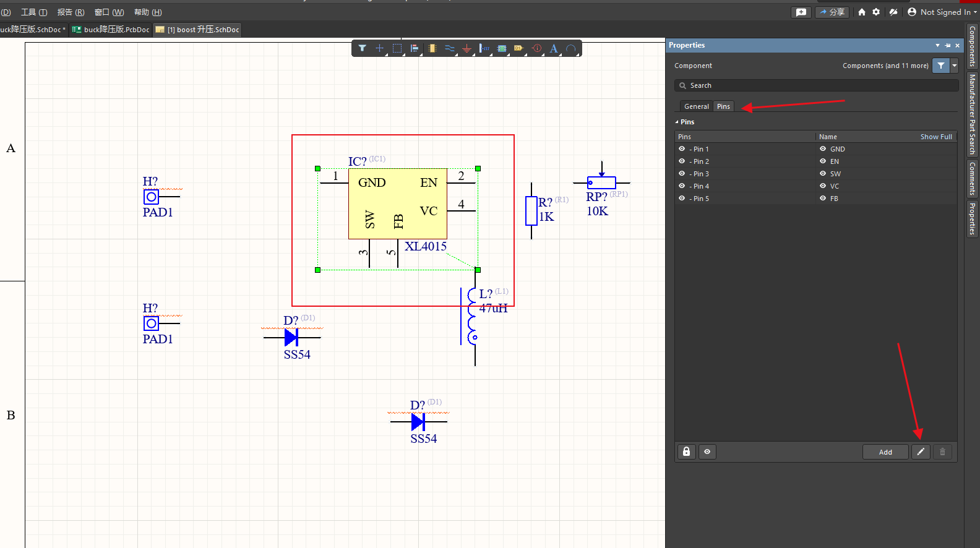The width and height of the screenshot is (980, 548).
Task: Go to the Home page icon
Action: (x=862, y=12)
